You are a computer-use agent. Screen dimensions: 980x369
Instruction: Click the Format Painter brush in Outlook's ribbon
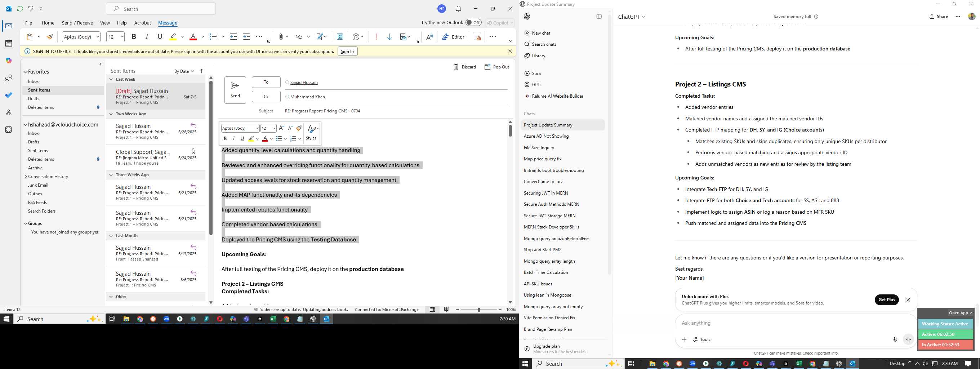49,37
